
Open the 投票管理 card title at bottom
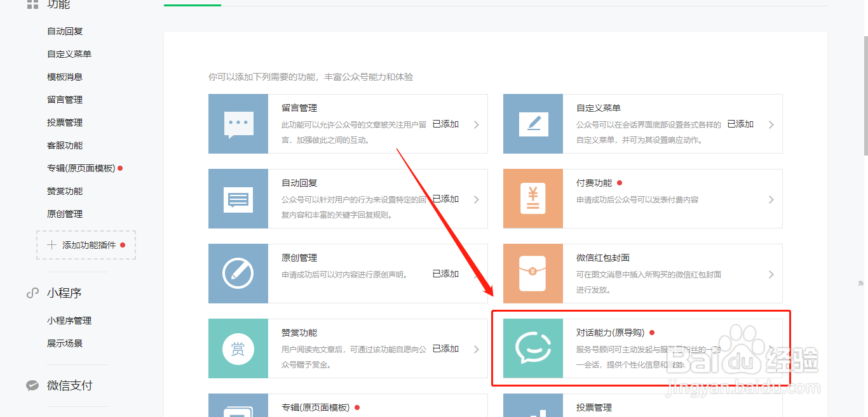pos(594,407)
